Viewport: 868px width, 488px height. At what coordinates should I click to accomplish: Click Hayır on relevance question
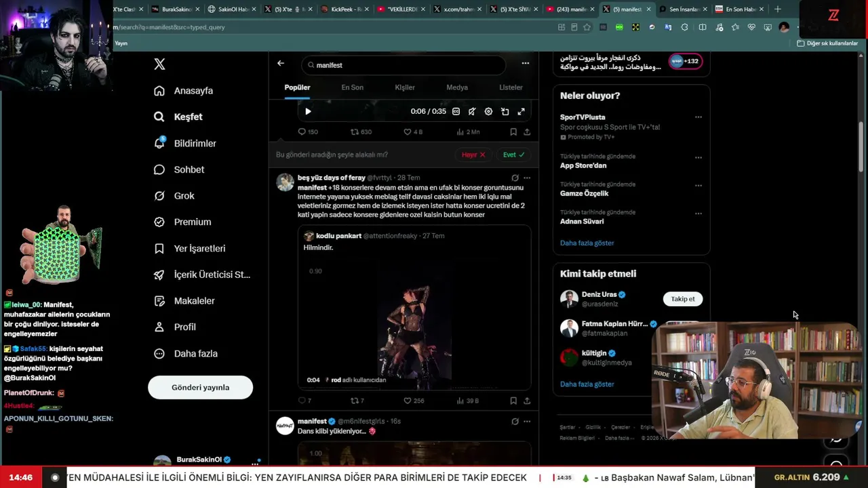[x=473, y=155]
